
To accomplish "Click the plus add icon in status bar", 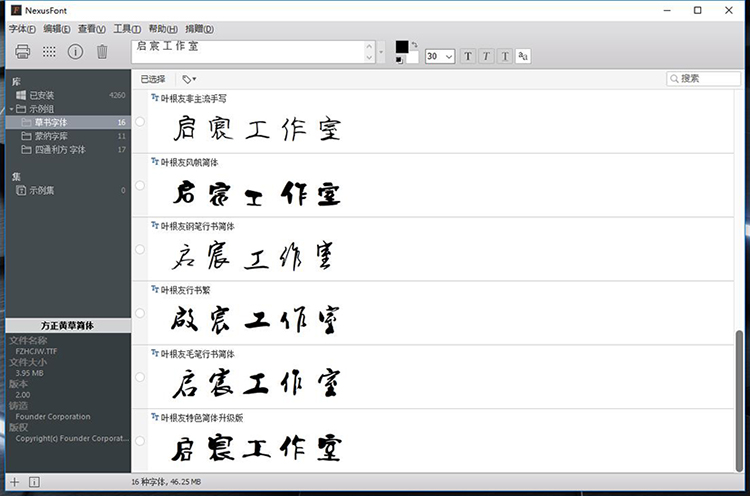I will tap(15, 482).
